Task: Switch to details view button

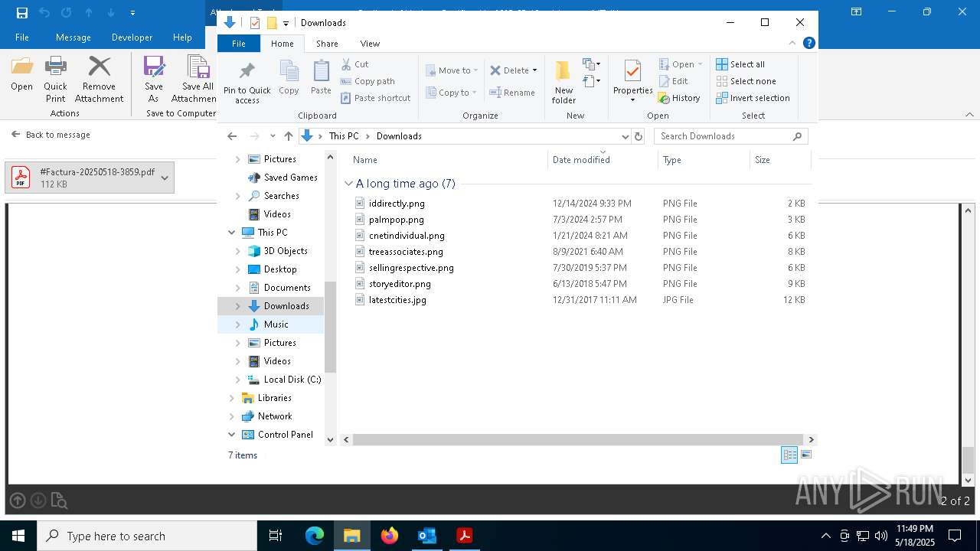Action: point(789,455)
